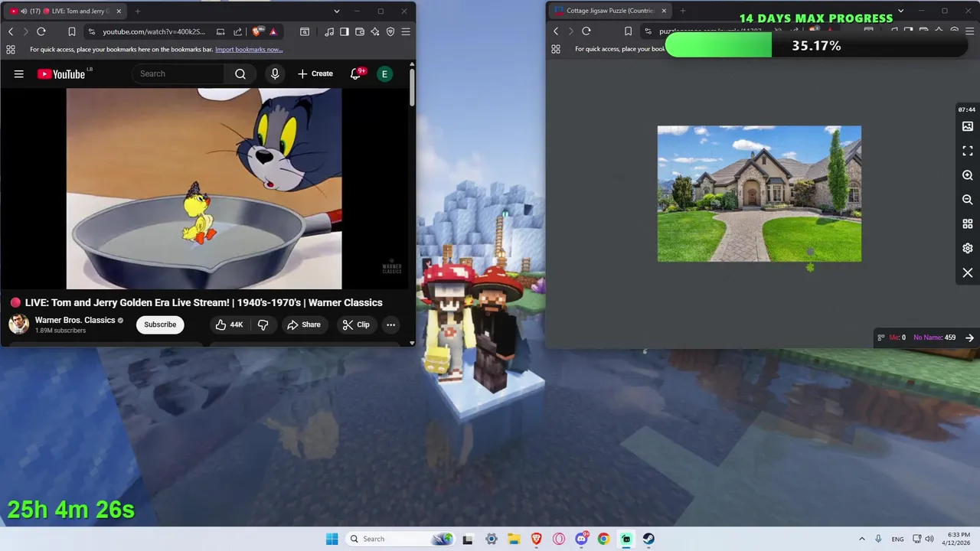Image resolution: width=980 pixels, height=551 pixels.
Task: Open tab search dropdown in puzzle window
Action: tap(901, 11)
